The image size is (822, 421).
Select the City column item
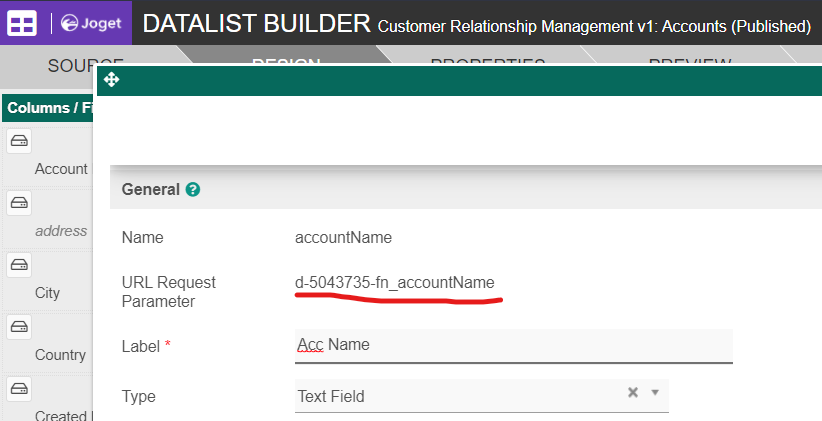tap(48, 293)
